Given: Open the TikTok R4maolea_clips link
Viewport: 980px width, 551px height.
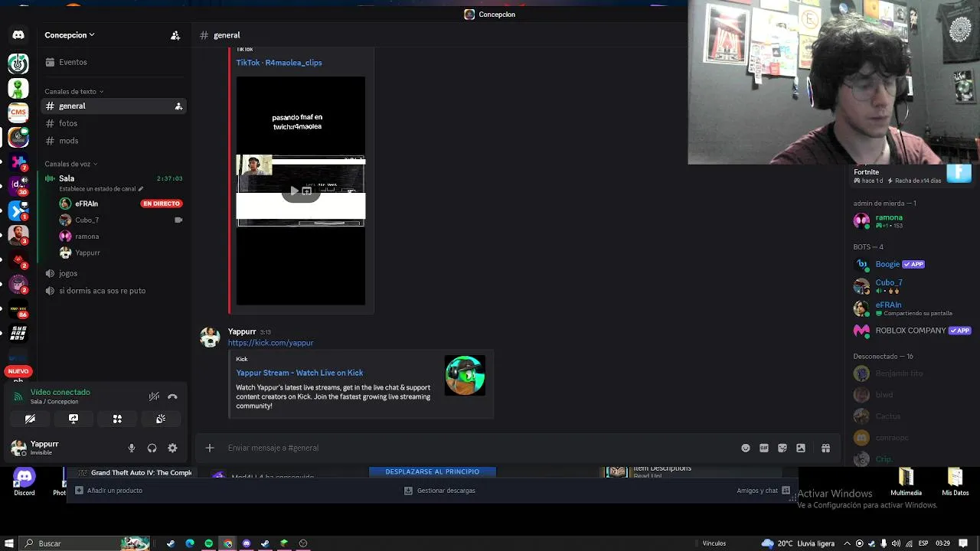Looking at the screenshot, I should pos(279,63).
